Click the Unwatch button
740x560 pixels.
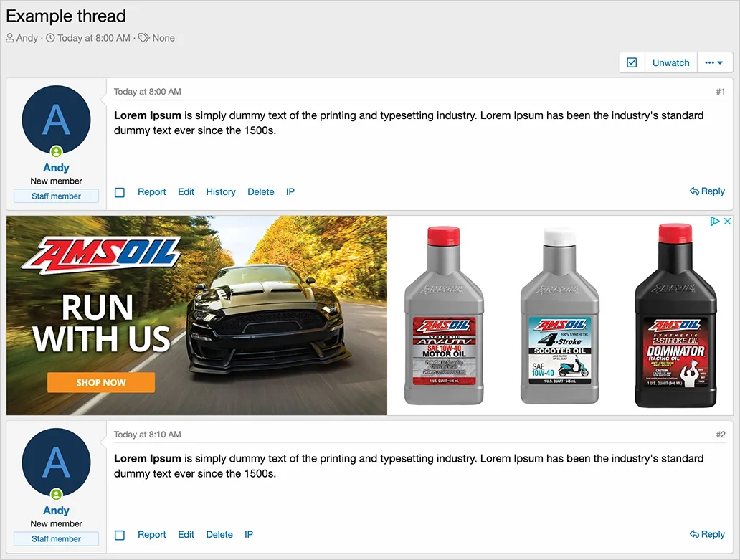[670, 63]
